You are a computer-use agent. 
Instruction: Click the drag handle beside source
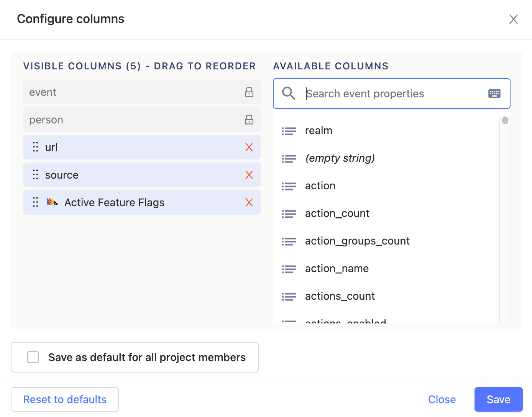[35, 175]
